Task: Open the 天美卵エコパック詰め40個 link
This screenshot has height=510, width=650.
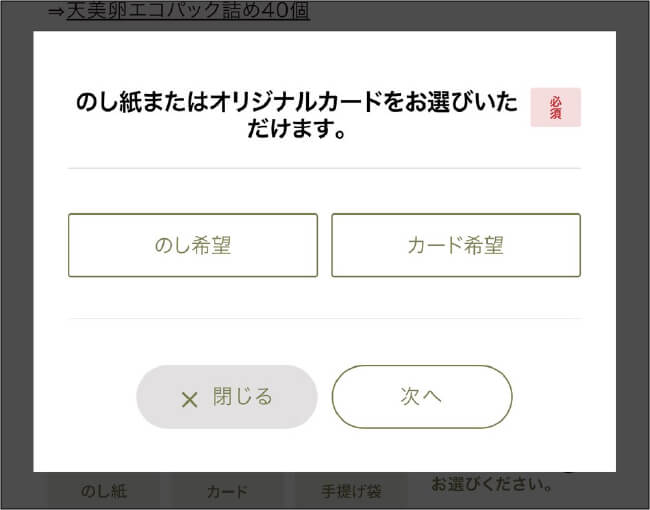Action: (188, 12)
